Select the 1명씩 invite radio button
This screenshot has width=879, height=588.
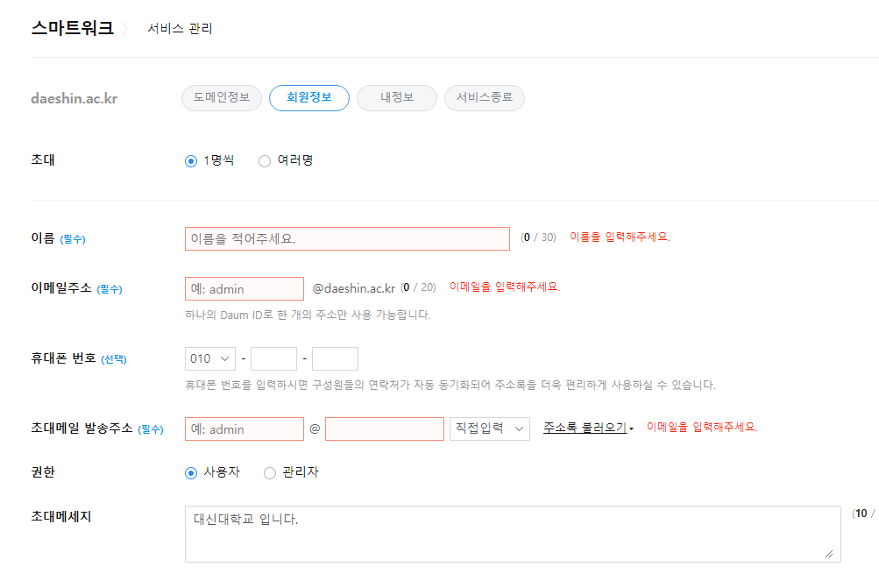point(191,161)
